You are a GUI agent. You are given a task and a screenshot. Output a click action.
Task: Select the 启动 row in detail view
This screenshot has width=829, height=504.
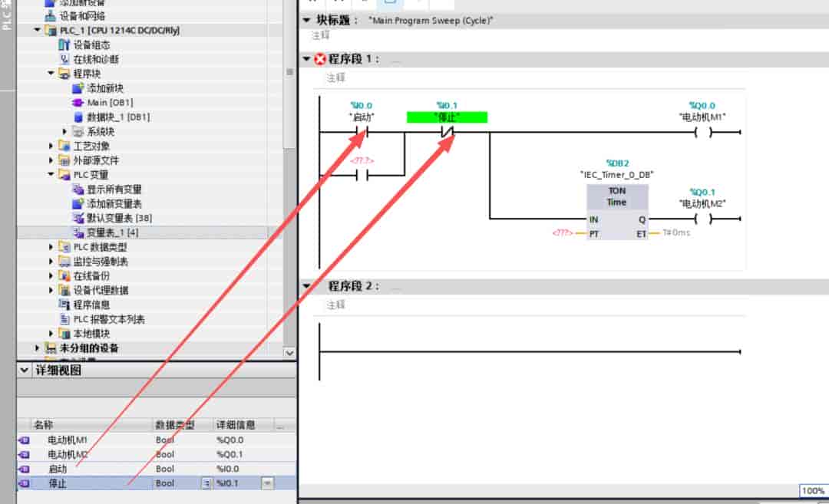(x=157, y=469)
